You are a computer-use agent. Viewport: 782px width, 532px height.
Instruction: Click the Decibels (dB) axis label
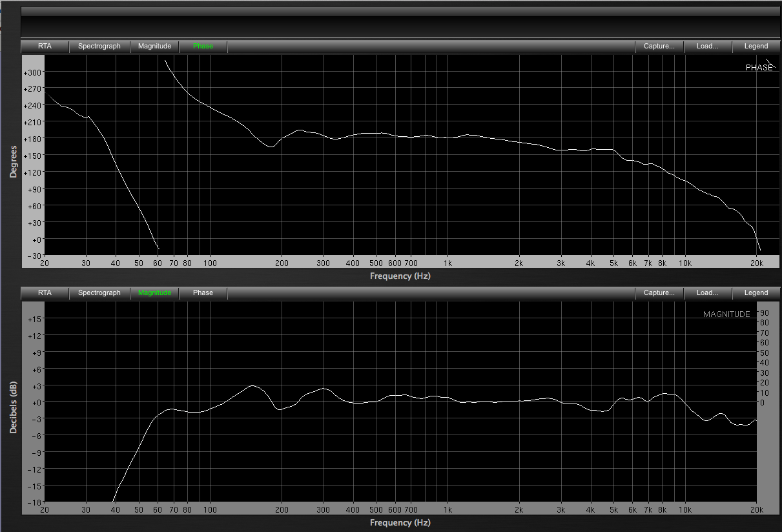click(14, 407)
